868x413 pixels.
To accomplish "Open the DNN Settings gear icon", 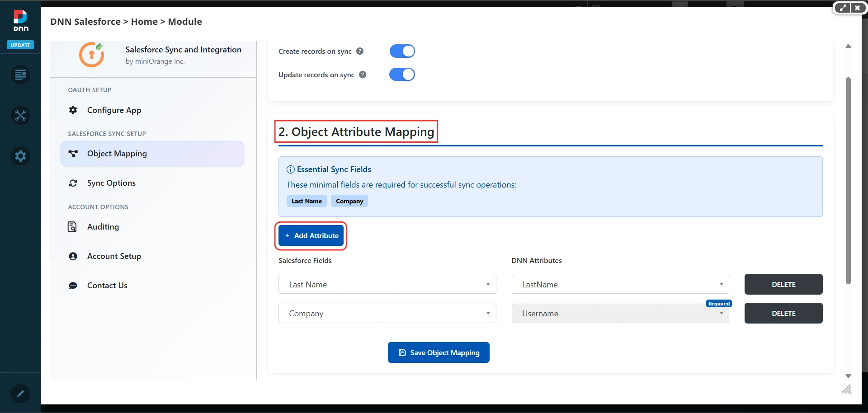I will click(x=20, y=156).
